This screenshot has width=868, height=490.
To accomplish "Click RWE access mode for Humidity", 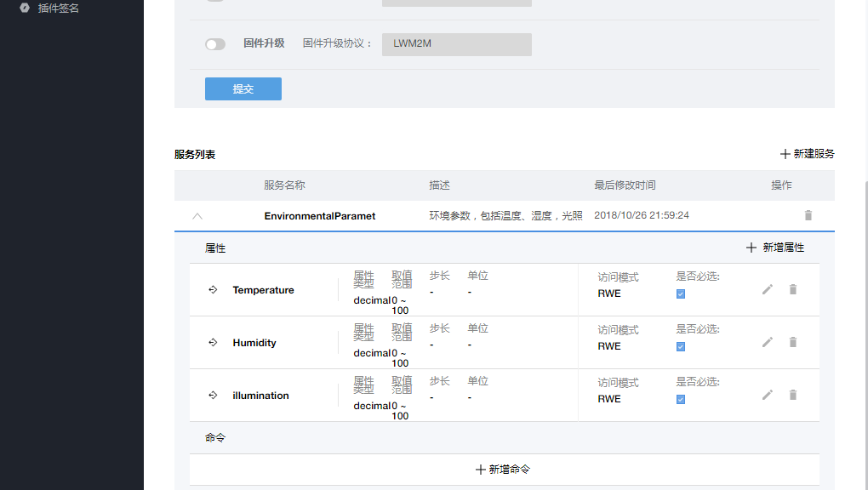I will 609,346.
